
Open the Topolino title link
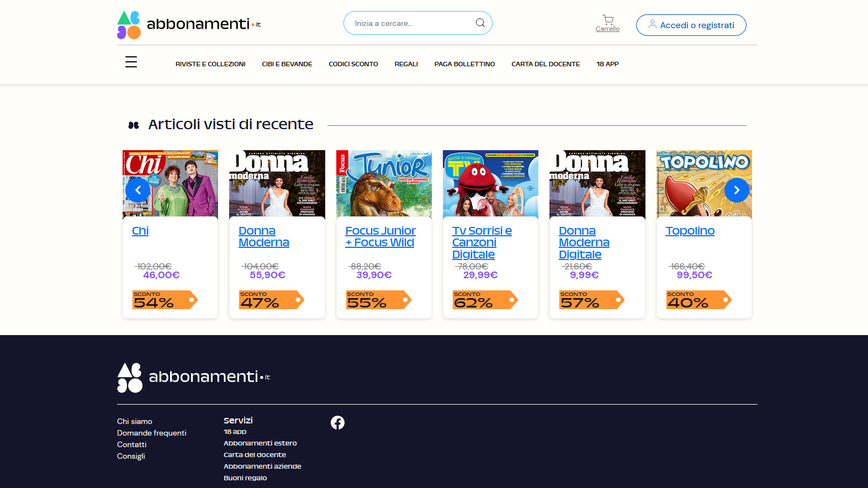click(690, 231)
